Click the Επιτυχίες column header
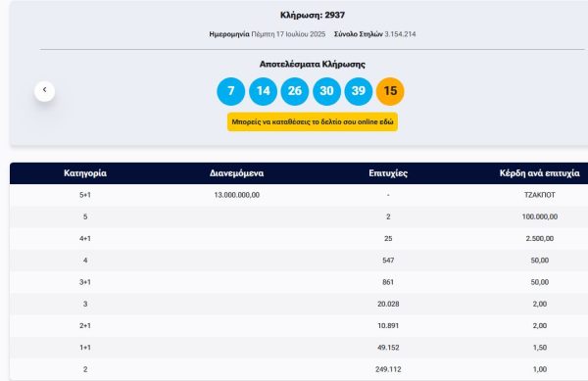 click(388, 173)
